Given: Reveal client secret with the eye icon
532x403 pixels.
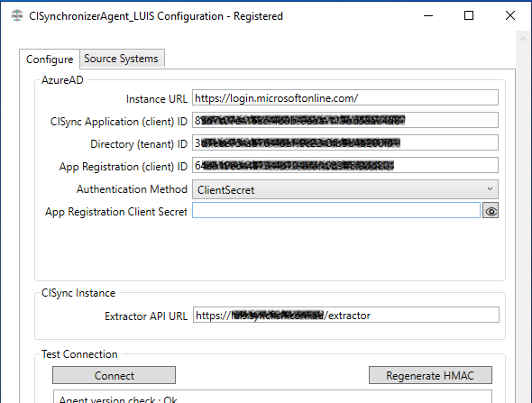Looking at the screenshot, I should tap(491, 211).
